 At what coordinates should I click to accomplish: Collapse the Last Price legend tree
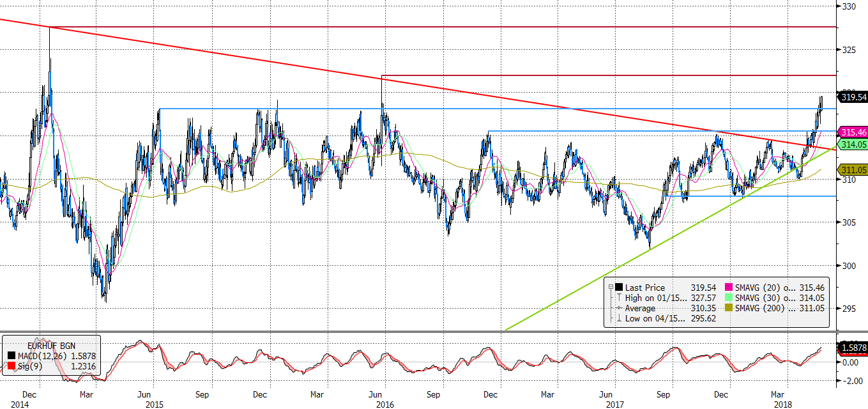click(611, 287)
